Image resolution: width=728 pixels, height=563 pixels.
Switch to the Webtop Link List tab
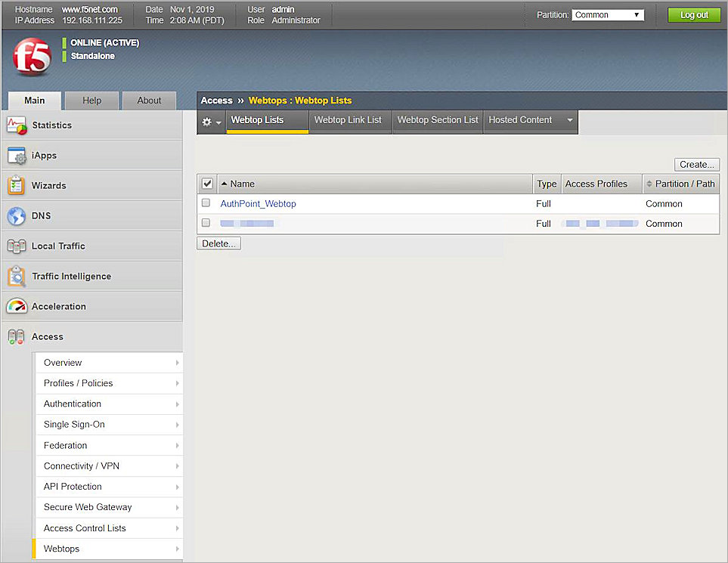tap(349, 119)
